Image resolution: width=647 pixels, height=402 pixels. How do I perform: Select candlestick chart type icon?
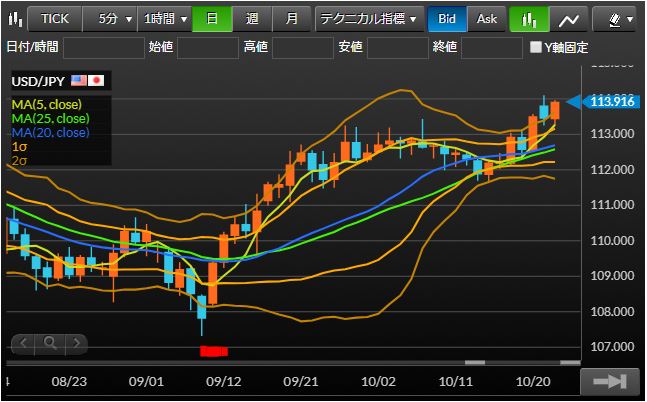pyautogui.click(x=529, y=19)
